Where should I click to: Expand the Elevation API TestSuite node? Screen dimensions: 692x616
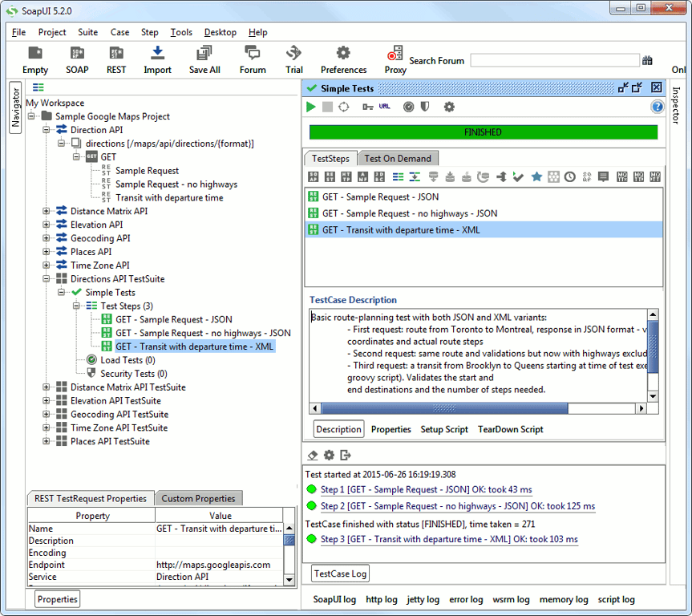tap(47, 401)
